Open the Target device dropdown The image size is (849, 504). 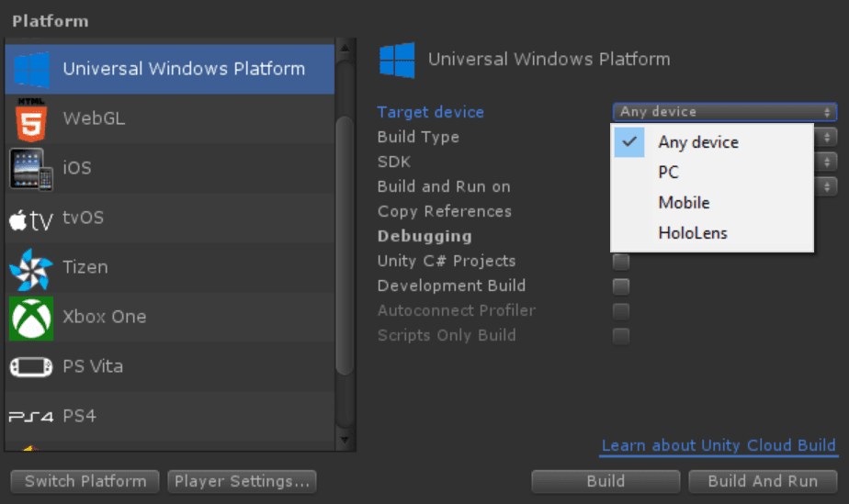point(725,112)
